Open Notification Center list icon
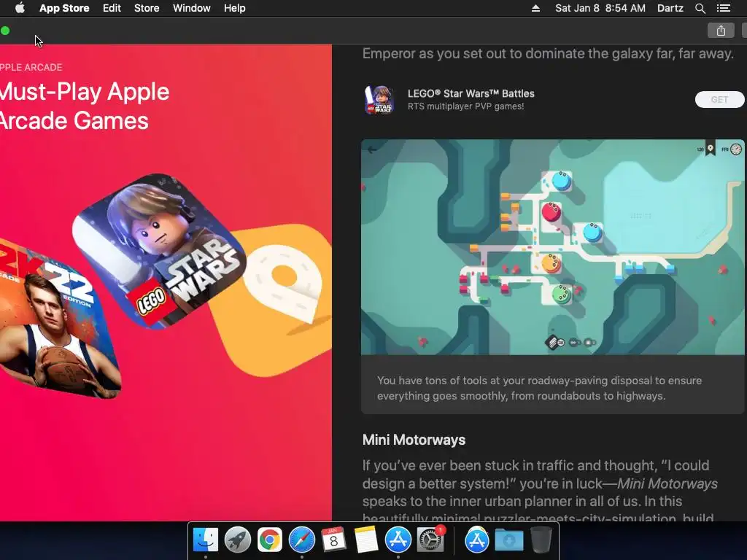Viewport: 747px width, 560px height. (x=723, y=8)
